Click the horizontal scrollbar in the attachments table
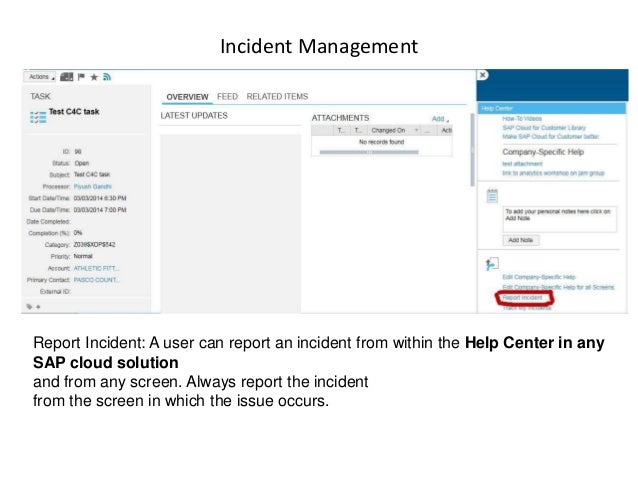 369,152
